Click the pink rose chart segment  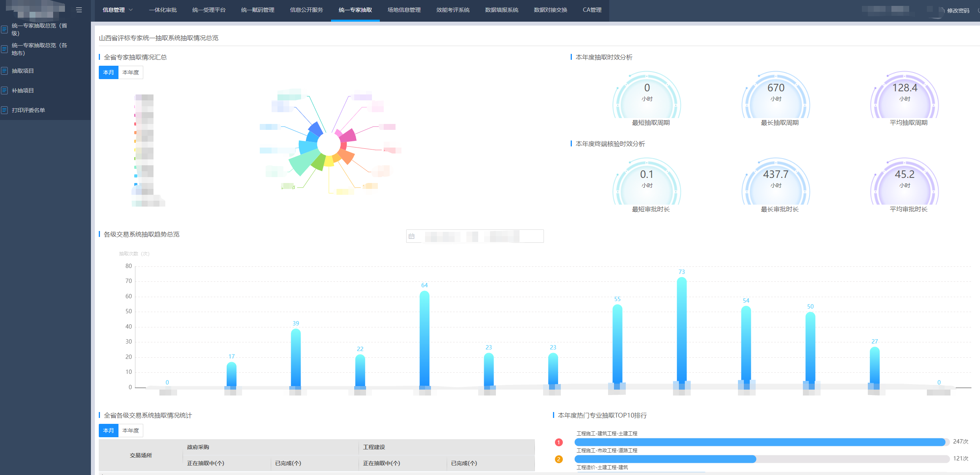click(x=348, y=136)
